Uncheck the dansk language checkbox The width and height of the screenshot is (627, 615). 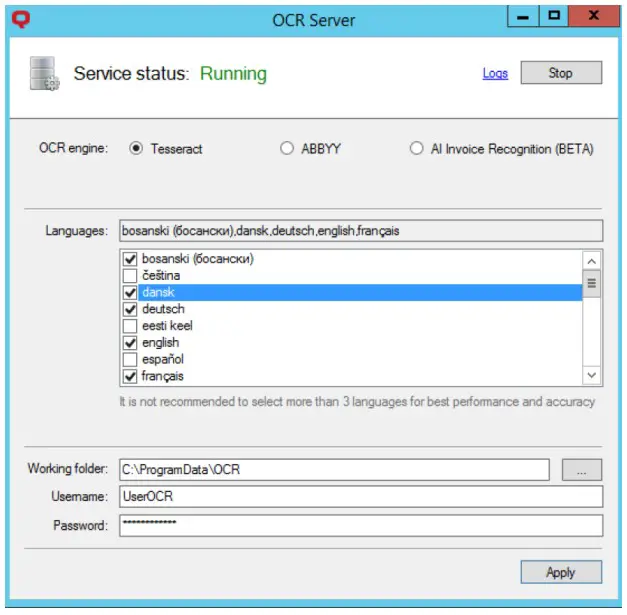[130, 293]
